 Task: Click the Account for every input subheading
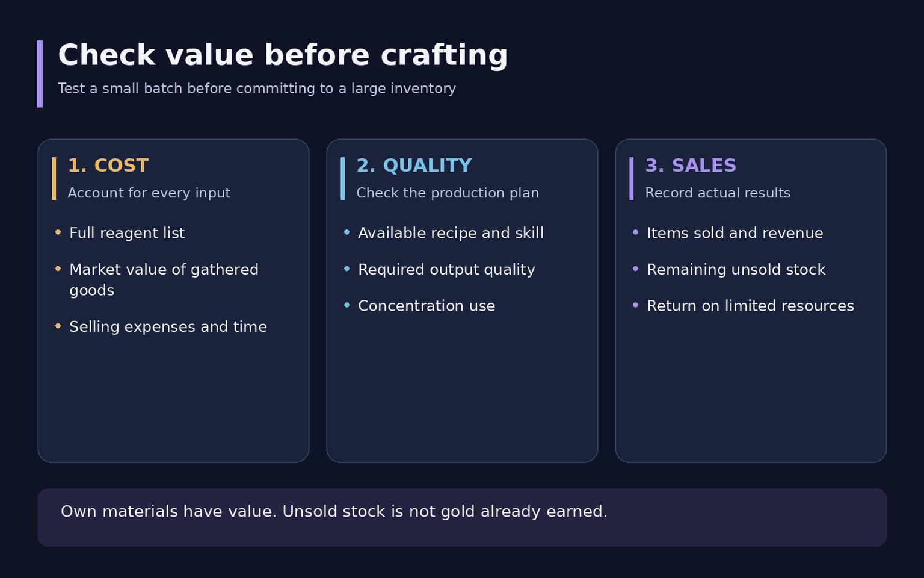tap(149, 193)
